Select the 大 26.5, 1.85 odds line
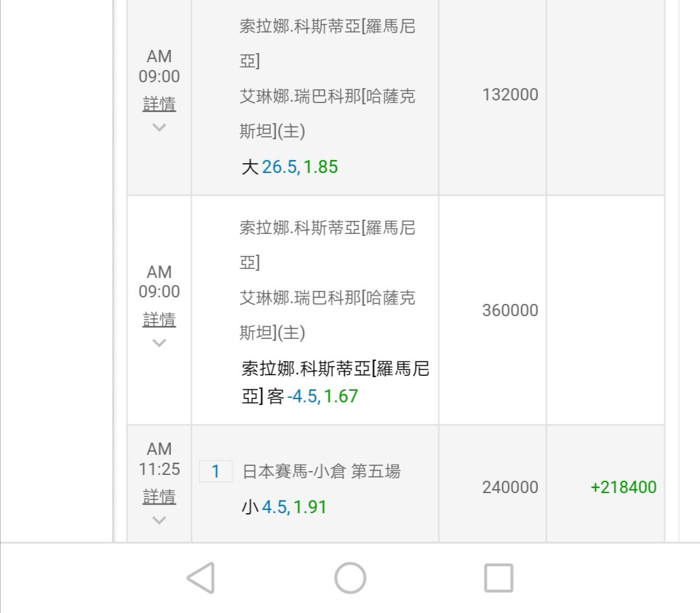This screenshot has height=613, width=700. (x=290, y=167)
